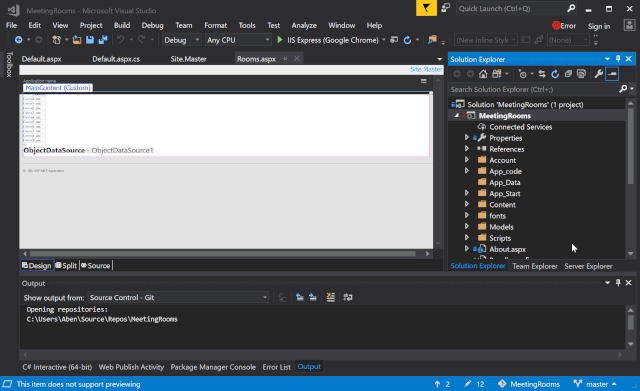The height and width of the screenshot is (391, 640).
Task: Select Connected Services in tree
Action: [520, 127]
